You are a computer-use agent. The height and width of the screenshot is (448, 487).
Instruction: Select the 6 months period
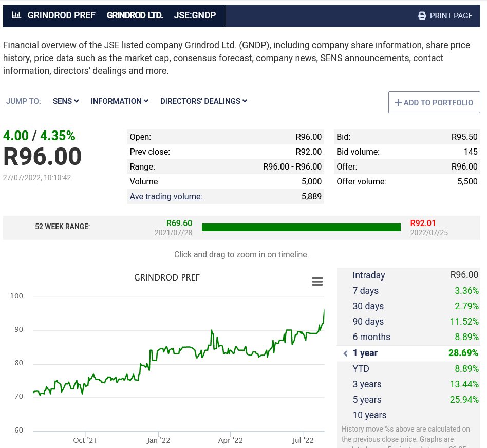coord(408,337)
